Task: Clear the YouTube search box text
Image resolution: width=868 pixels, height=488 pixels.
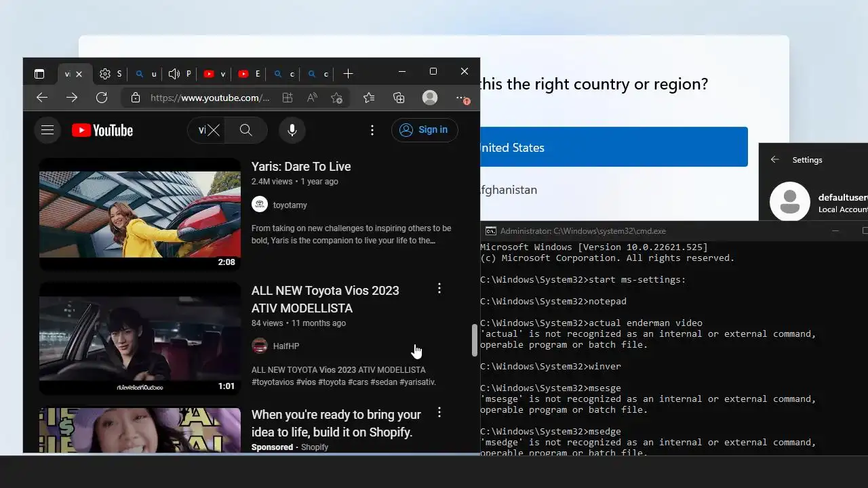Action: click(214, 130)
